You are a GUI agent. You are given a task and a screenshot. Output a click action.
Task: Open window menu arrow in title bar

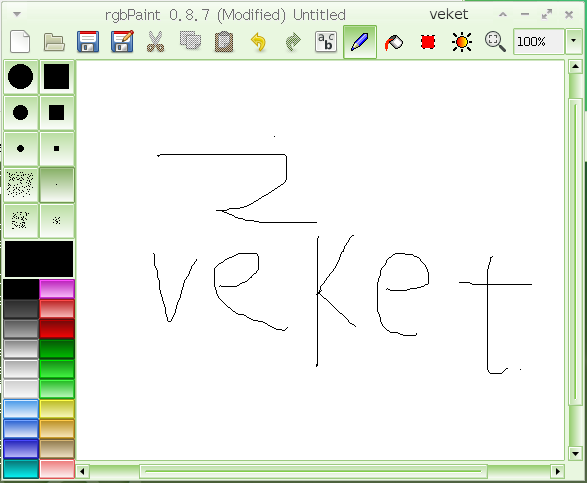click(x=17, y=14)
